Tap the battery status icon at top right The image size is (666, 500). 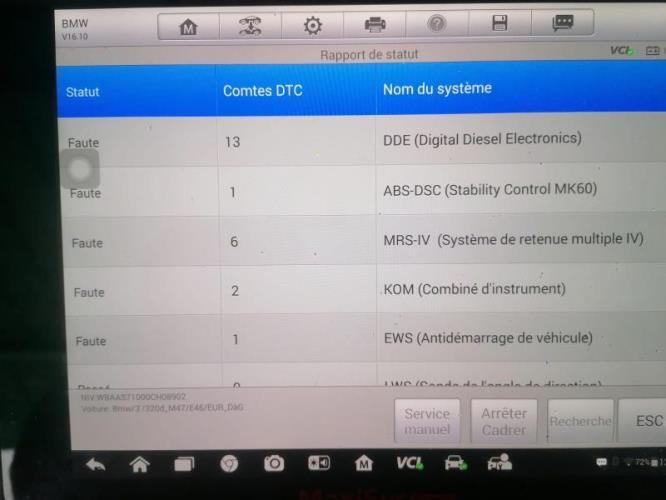point(652,51)
